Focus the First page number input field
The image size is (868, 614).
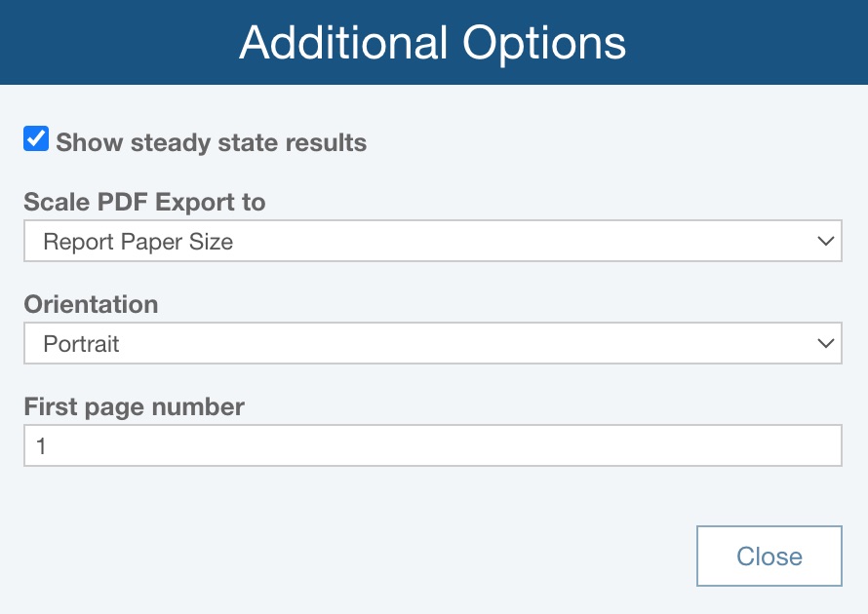point(432,445)
